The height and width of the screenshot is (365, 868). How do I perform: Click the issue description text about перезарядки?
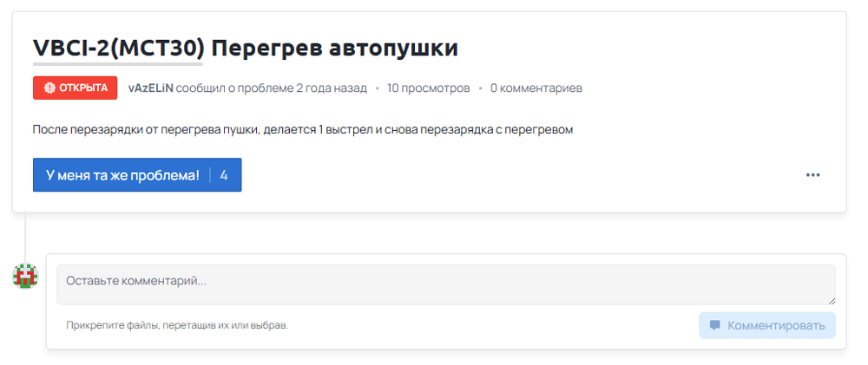303,130
